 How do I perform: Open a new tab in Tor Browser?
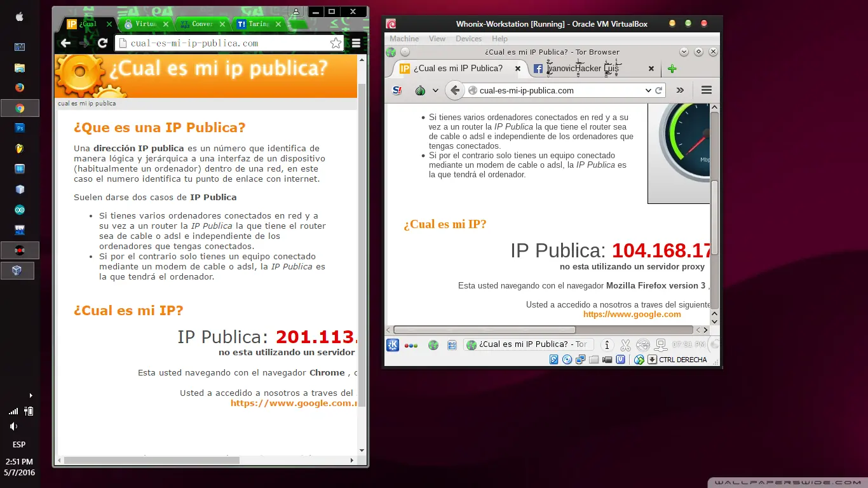tap(672, 69)
